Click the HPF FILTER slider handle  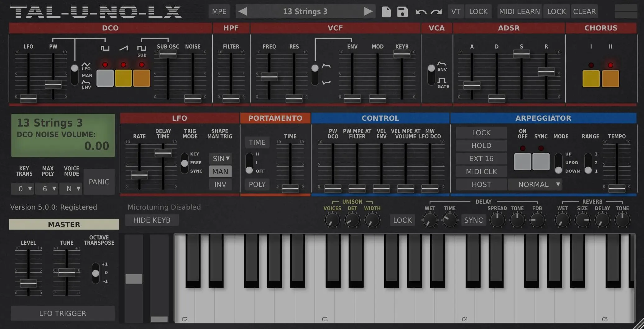[x=231, y=99]
